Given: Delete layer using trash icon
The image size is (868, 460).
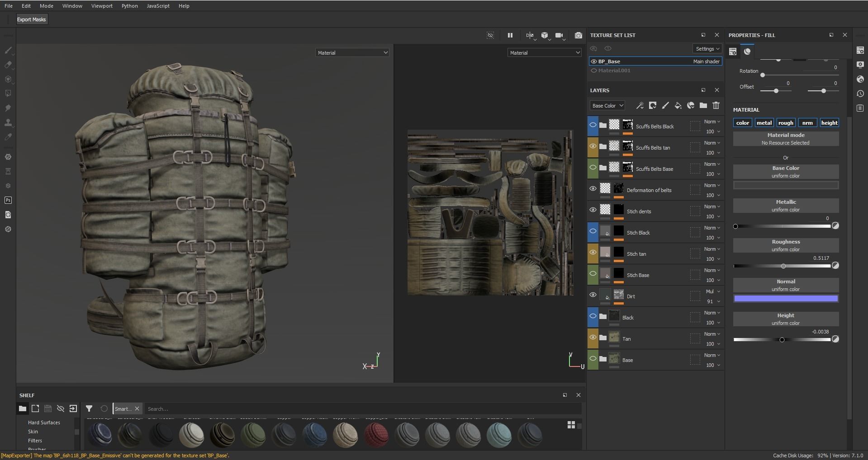Looking at the screenshot, I should (716, 105).
